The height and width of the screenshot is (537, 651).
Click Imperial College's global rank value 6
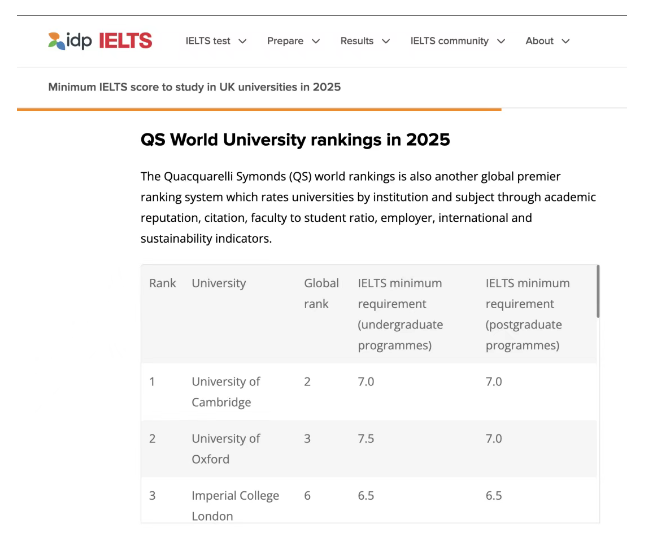coord(307,495)
